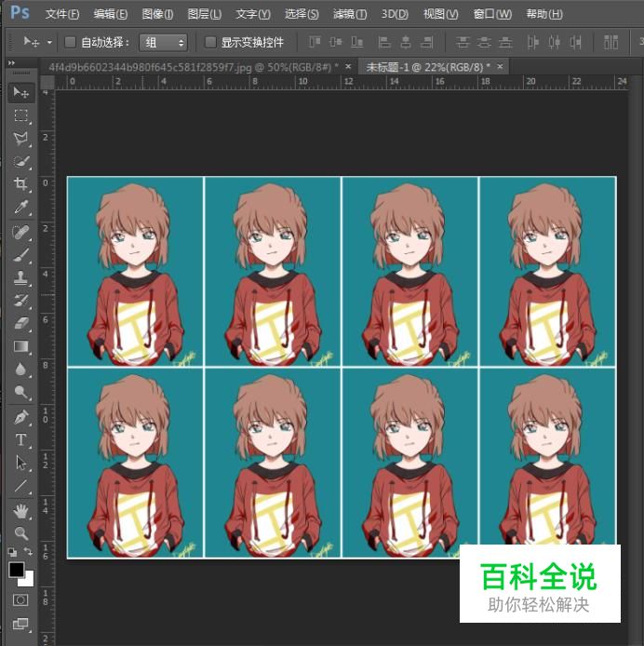Select the Quick Selection tool

(20, 162)
